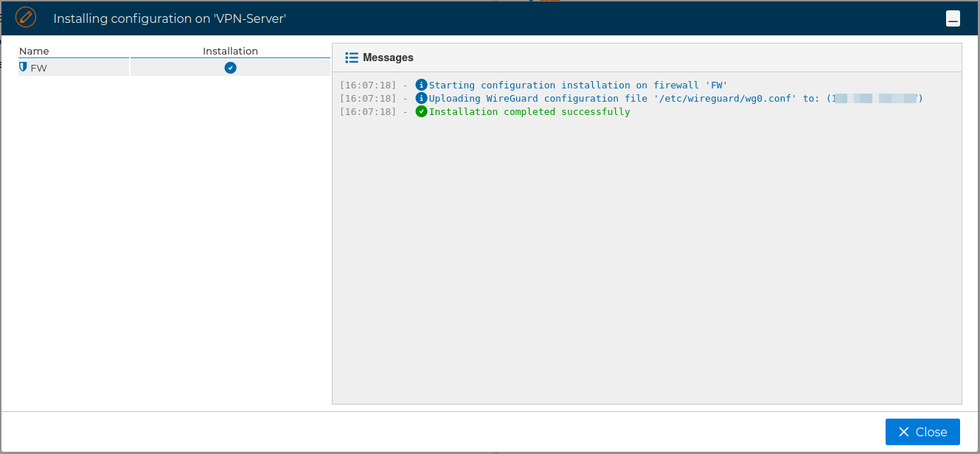980x454 pixels.
Task: Click the orange pencil icon in title bar
Action: click(26, 17)
